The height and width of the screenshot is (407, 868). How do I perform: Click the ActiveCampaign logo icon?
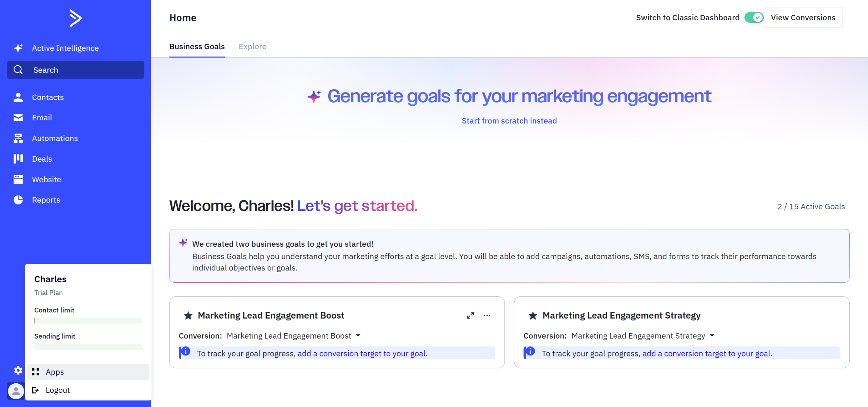76,18
